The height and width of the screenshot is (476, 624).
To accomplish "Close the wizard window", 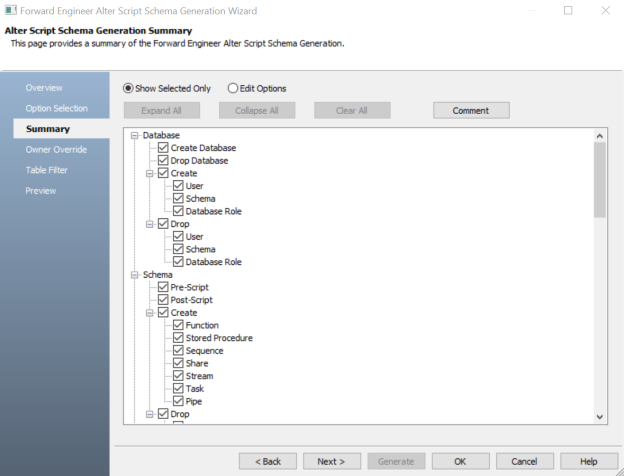I will (606, 10).
